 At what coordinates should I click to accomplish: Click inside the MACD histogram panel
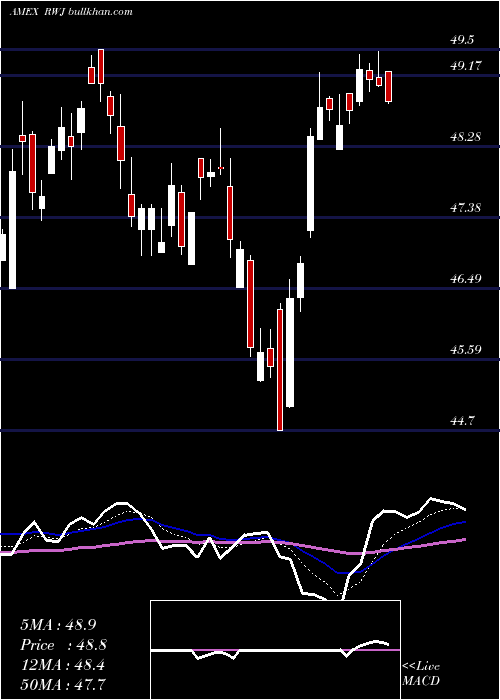pyautogui.click(x=275, y=650)
